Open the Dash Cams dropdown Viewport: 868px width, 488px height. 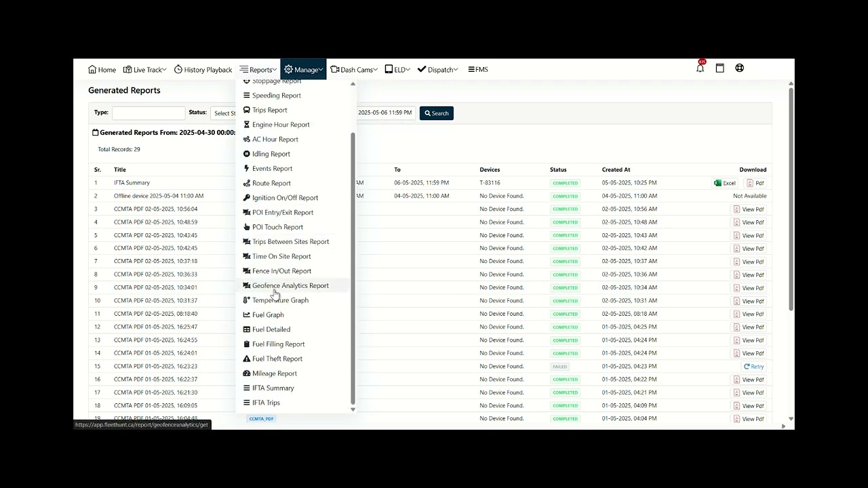click(x=353, y=69)
